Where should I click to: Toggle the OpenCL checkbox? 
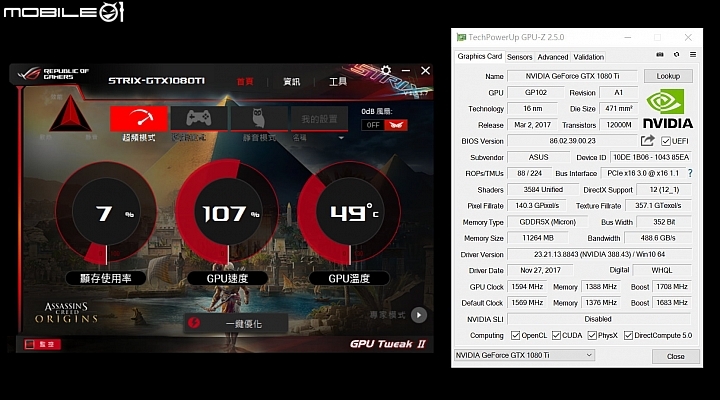(x=515, y=335)
